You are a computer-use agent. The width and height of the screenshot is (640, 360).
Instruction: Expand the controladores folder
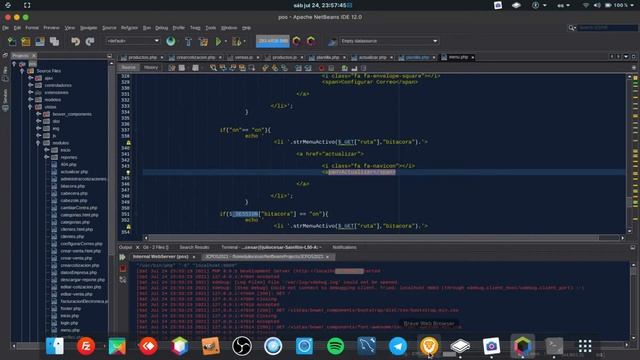pos(31,85)
